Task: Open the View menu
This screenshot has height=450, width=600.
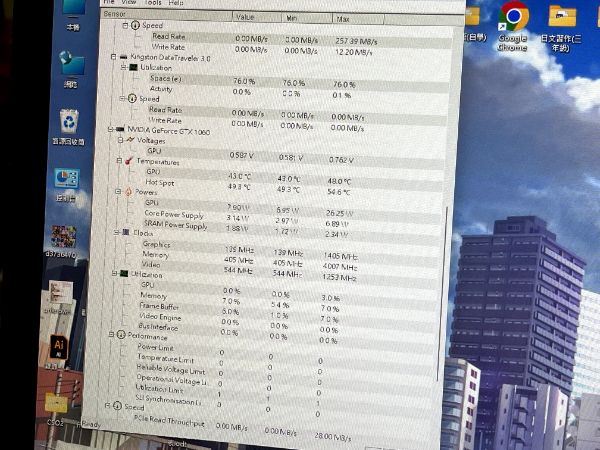Action: point(129,2)
